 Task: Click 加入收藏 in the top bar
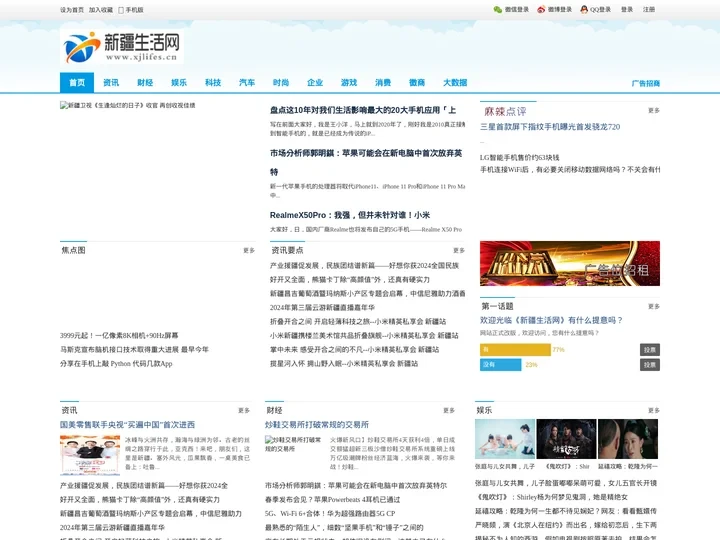coord(101,10)
